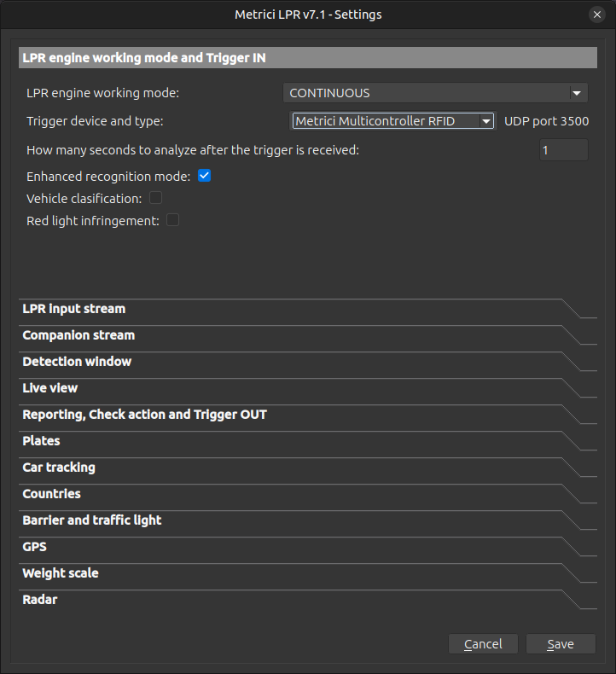Click the 'LPR engine working mode:' label

tap(102, 93)
